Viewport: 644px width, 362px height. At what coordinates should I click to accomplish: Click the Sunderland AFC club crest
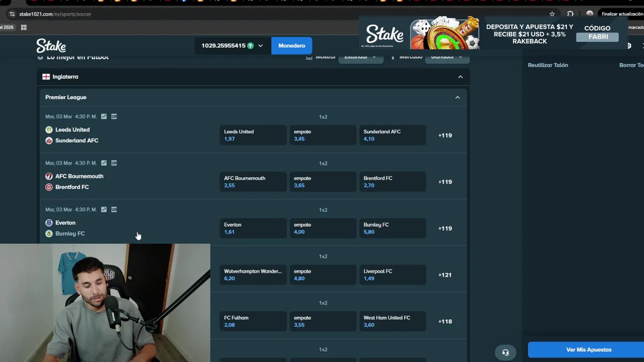(49, 141)
